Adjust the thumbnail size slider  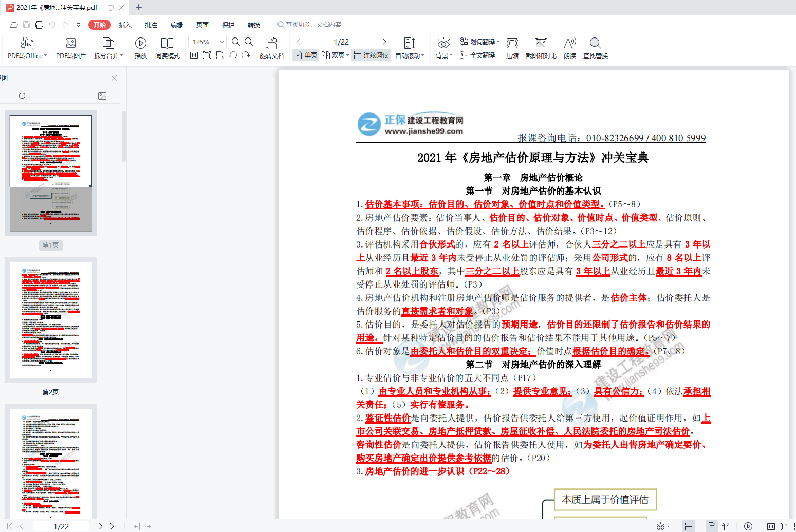pyautogui.click(x=22, y=96)
